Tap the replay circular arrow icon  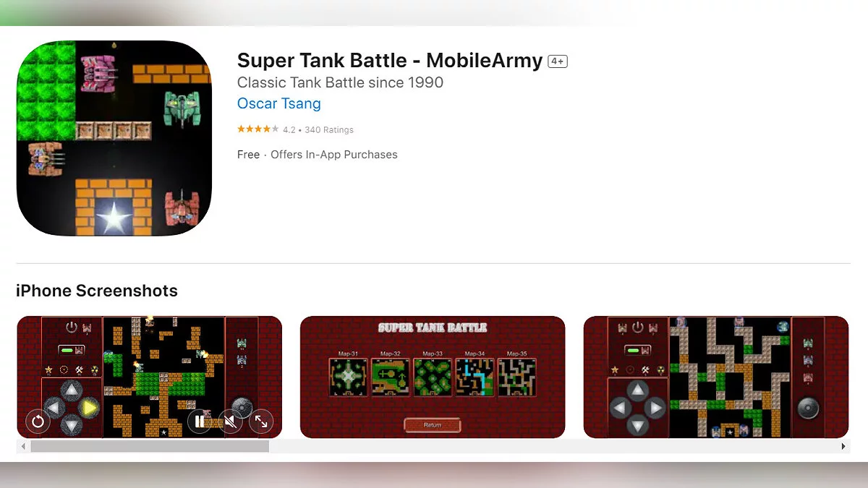(38, 421)
